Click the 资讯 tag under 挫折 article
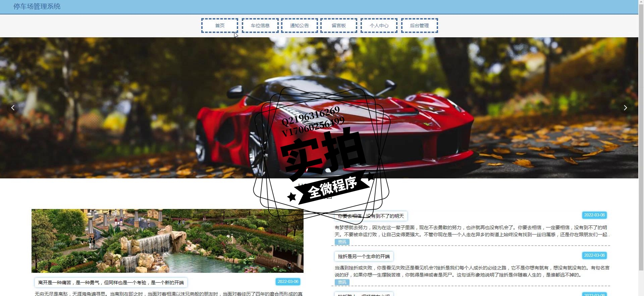The height and width of the screenshot is (296, 644). click(342, 282)
